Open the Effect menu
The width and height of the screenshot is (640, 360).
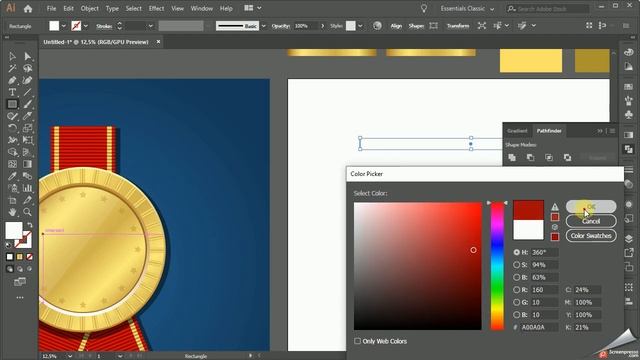(156, 8)
